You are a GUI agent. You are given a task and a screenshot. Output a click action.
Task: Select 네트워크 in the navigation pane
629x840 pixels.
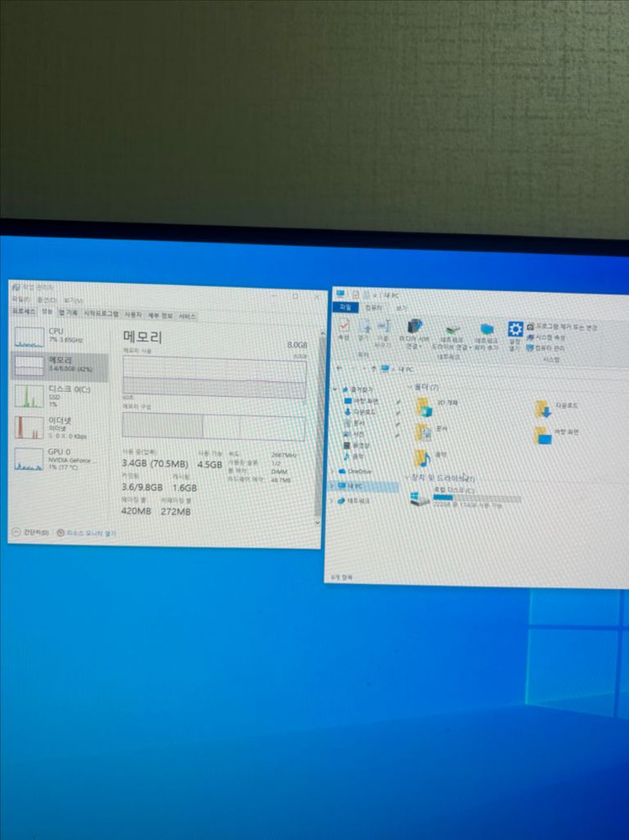pos(353,500)
